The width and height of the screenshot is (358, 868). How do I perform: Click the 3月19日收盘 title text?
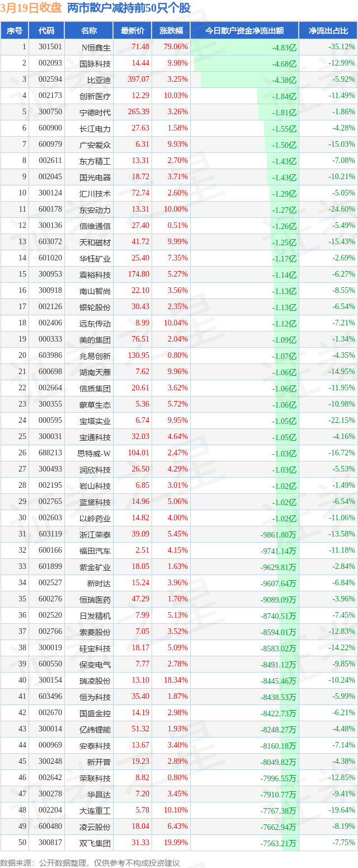[x=31, y=8]
